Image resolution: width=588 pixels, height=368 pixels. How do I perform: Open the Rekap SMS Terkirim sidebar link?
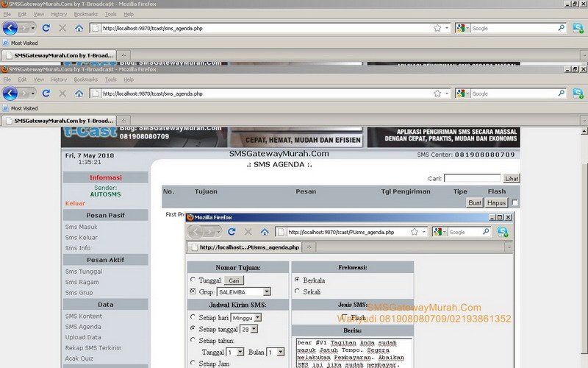coord(93,347)
